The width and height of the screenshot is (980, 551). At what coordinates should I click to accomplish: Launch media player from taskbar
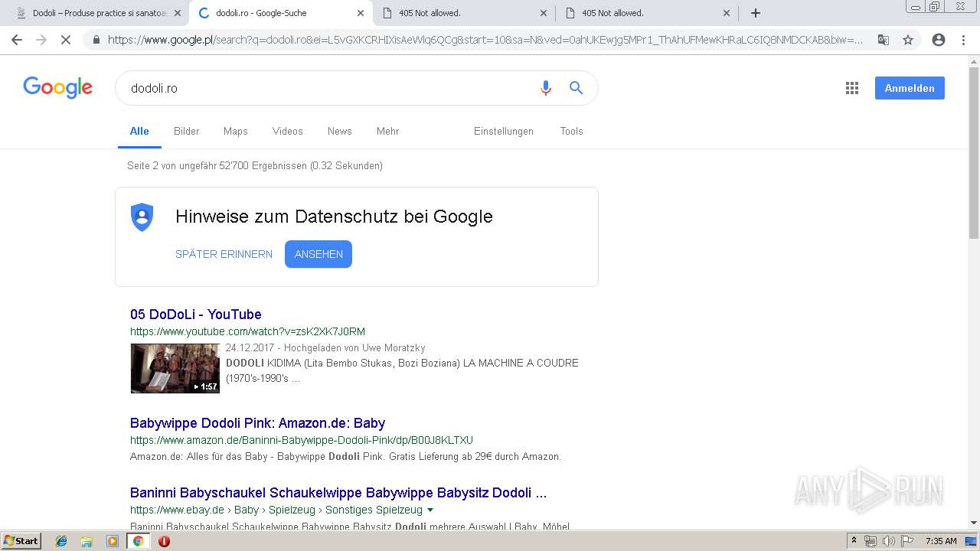coord(113,541)
